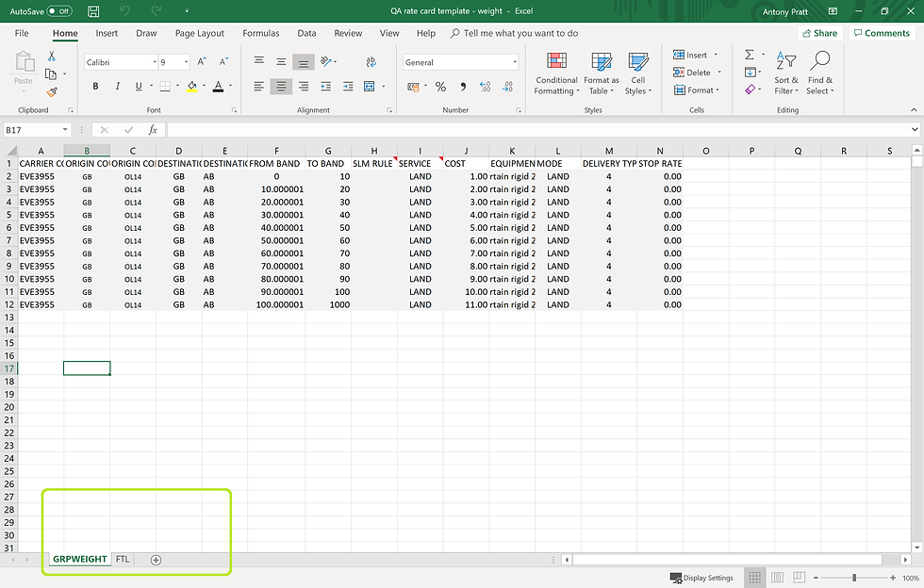Expand the Name Box dropdown arrow
Viewport: 924px width, 588px height.
[x=65, y=130]
